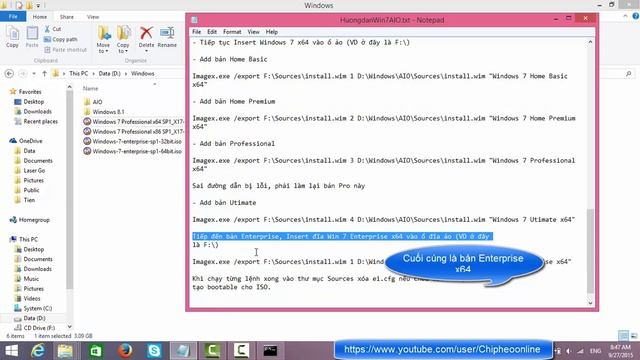This screenshot has width=640, height=360.
Task: Open Firefox from the taskbar
Action: pos(125,350)
